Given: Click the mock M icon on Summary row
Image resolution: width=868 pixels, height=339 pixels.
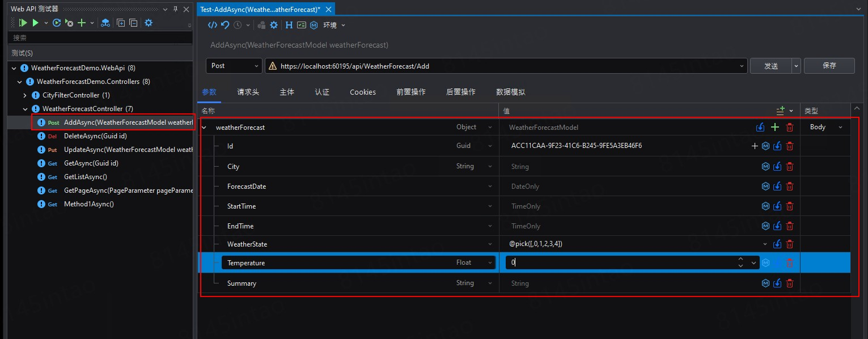Looking at the screenshot, I should pyautogui.click(x=765, y=283).
